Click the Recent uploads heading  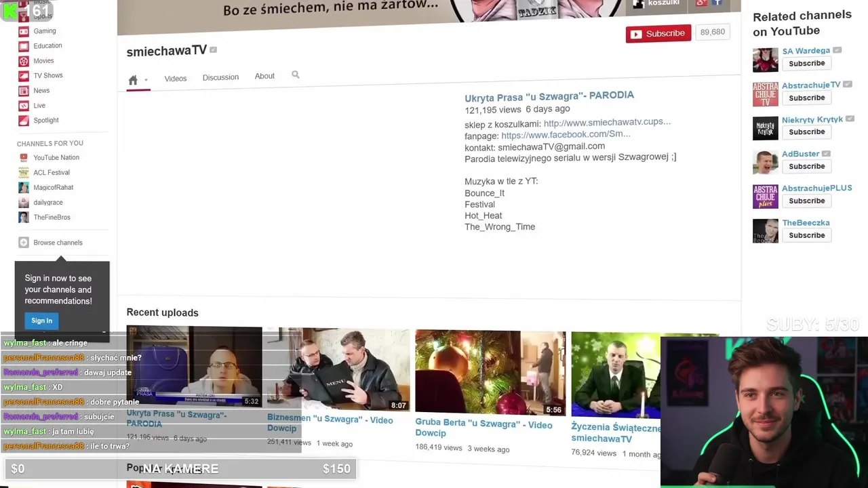click(x=162, y=312)
